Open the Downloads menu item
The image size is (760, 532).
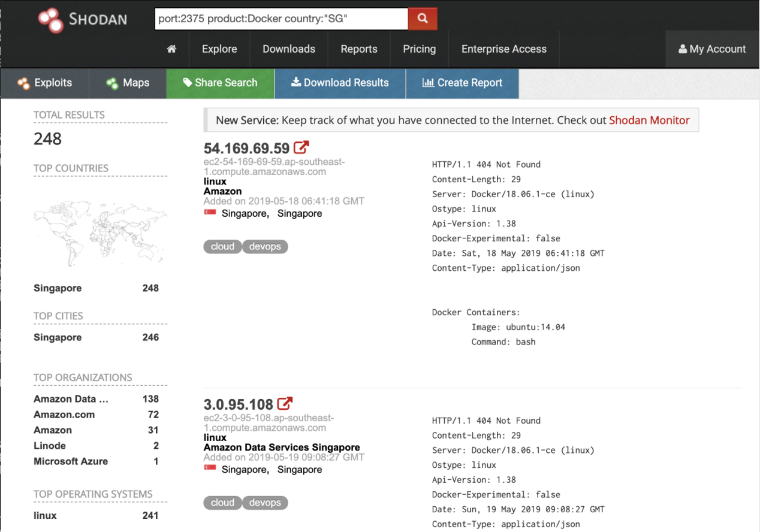pos(289,49)
